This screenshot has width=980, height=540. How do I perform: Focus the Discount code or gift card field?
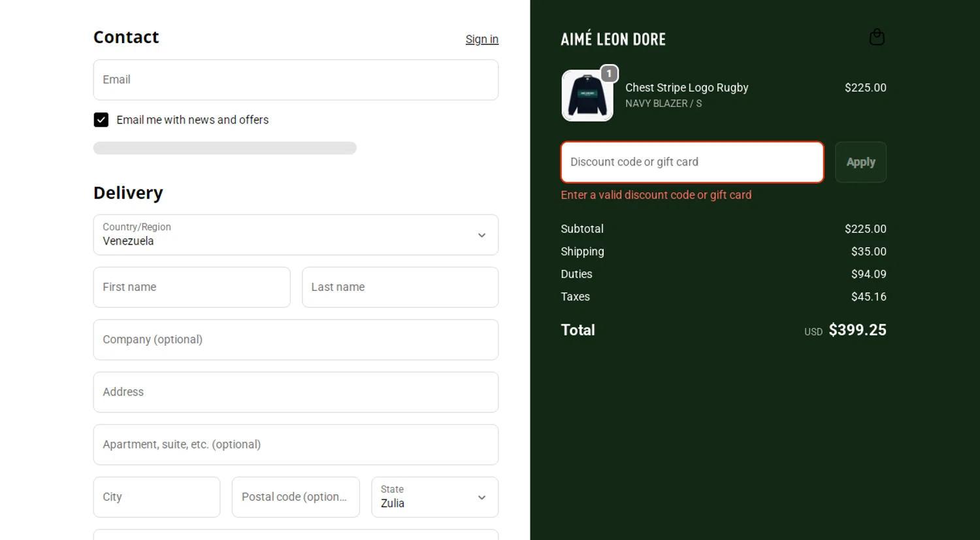[x=693, y=162]
